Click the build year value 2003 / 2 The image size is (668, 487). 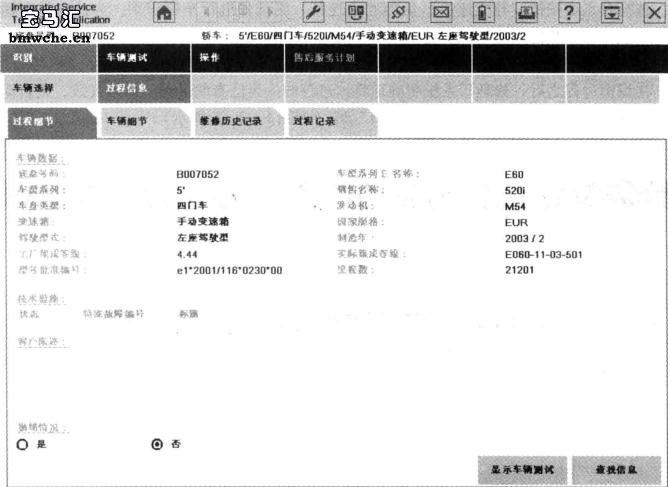click(524, 239)
